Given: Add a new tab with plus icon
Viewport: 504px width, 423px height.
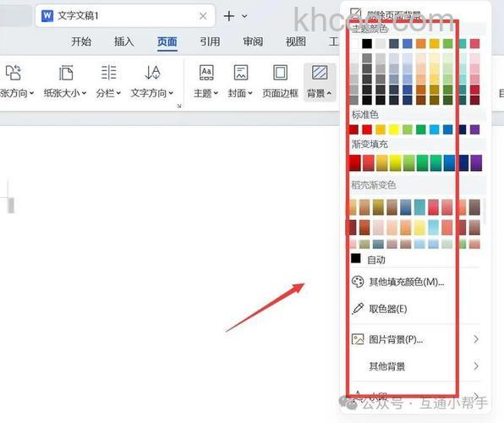Looking at the screenshot, I should point(229,16).
